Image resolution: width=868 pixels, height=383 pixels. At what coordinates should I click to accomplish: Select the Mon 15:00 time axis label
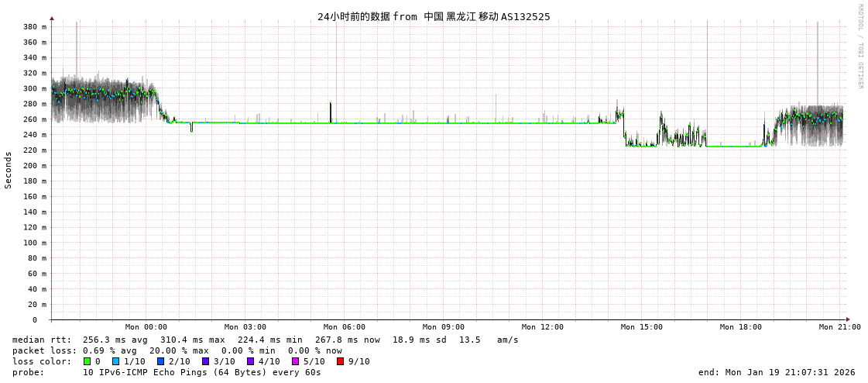(641, 327)
